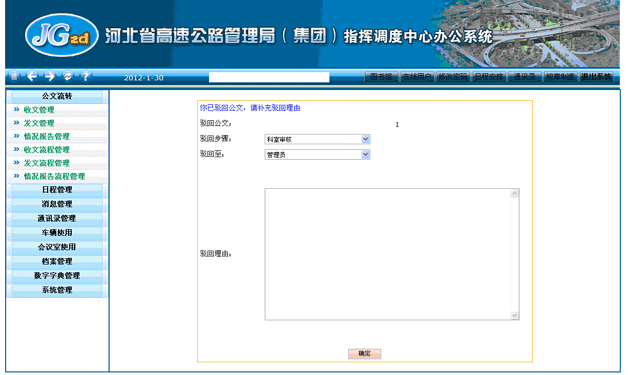628x375 pixels.
Task: Click the blue notice 你已驳回公文，请补充驳回理由
Action: (250, 108)
